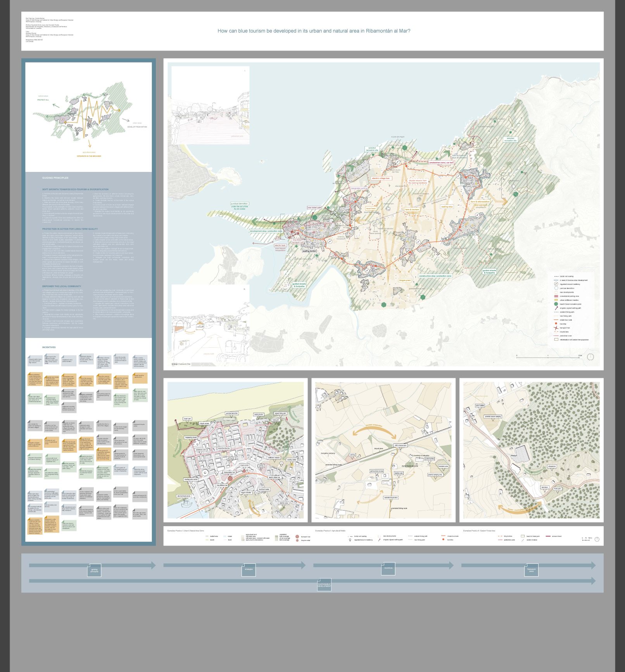Click the incentives note on the timeline
The height and width of the screenshot is (672, 625).
click(x=388, y=568)
